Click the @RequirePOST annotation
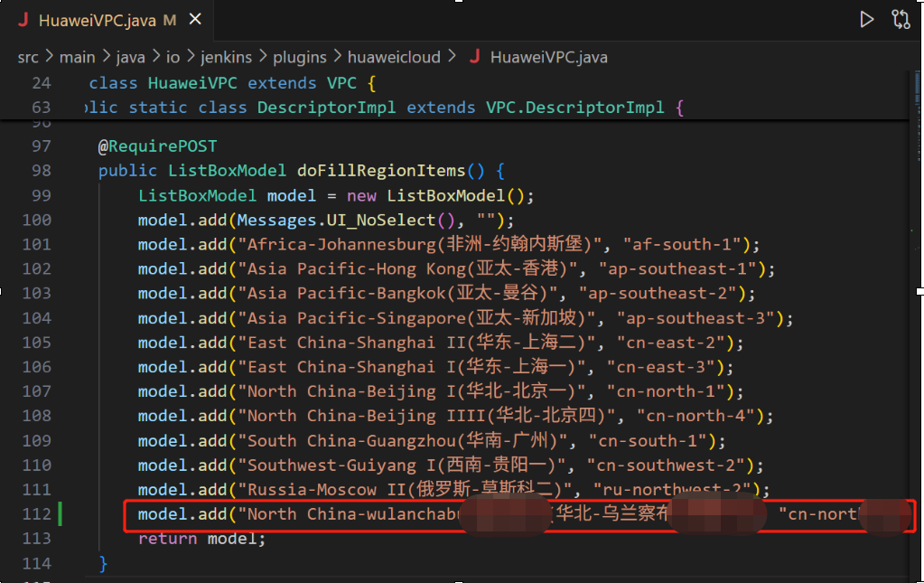 coord(157,146)
